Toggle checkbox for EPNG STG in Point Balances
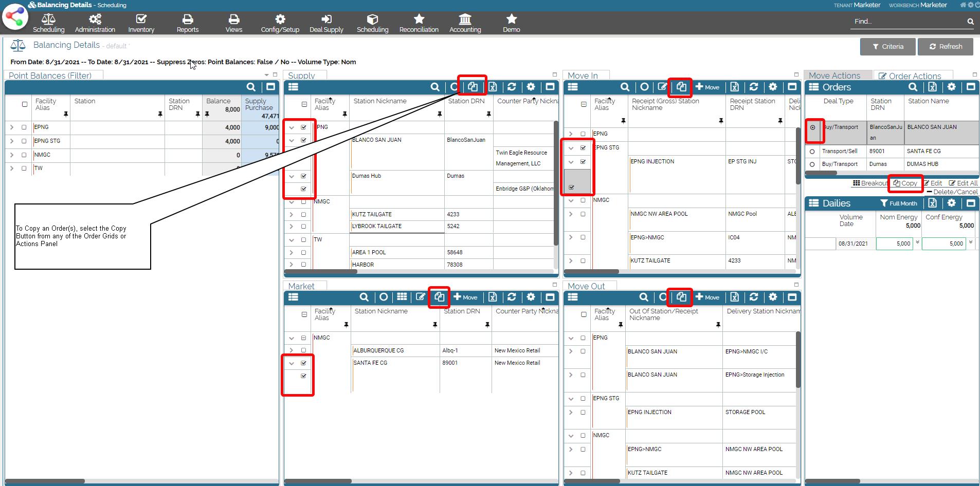 click(x=24, y=141)
